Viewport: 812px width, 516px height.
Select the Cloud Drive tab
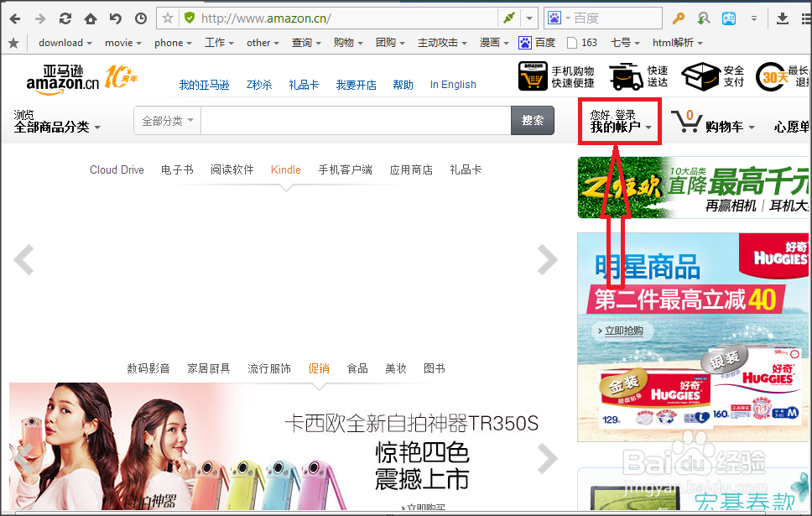pyautogui.click(x=117, y=170)
